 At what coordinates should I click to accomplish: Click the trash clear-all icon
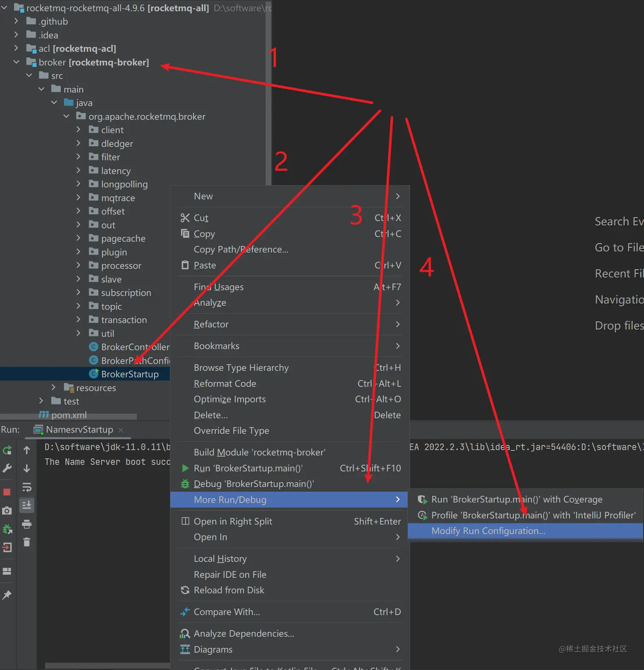(26, 542)
